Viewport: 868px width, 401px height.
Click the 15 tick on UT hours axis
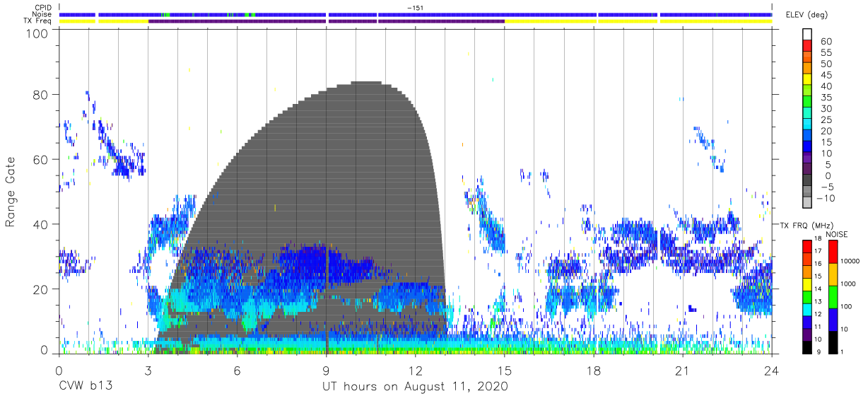pos(504,371)
